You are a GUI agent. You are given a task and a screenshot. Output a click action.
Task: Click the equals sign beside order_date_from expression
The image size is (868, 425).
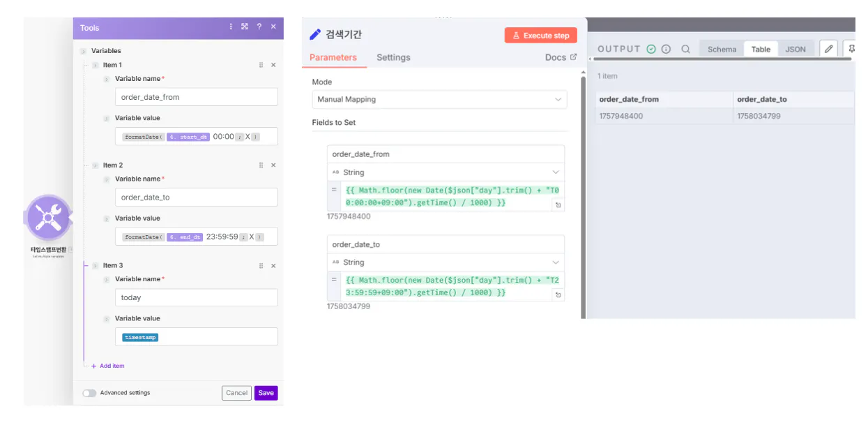[x=334, y=189]
